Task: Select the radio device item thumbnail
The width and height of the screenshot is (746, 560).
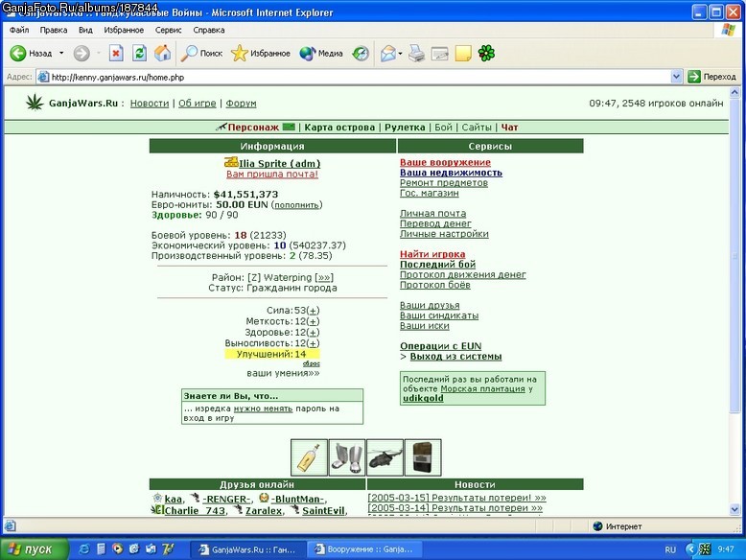Action: coord(423,457)
